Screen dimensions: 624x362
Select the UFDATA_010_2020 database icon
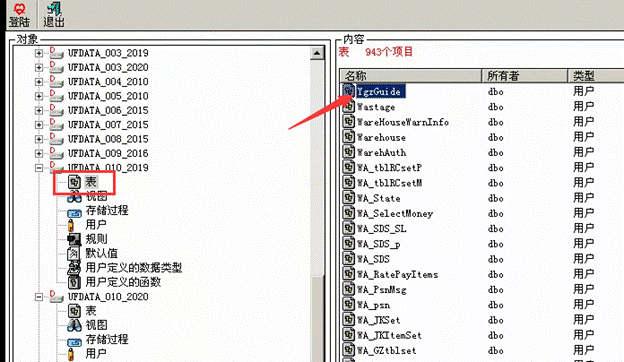click(x=56, y=296)
